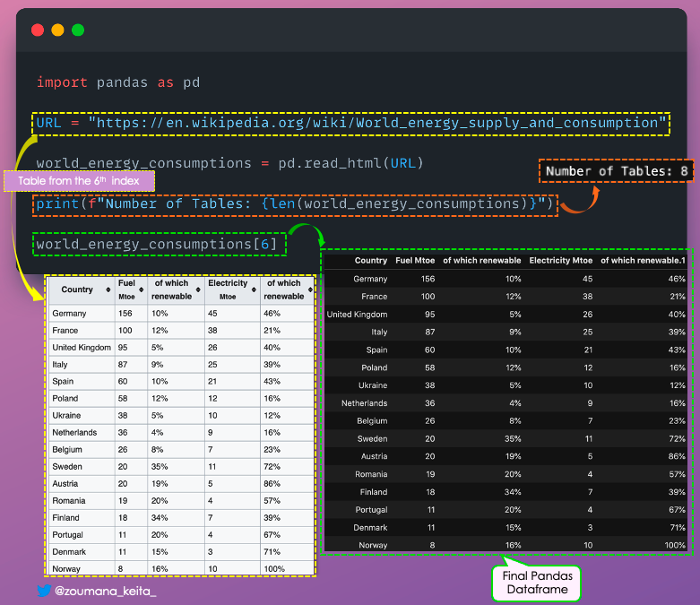Click the "import pandas as pd" line
The height and width of the screenshot is (605, 700).
click(x=118, y=82)
